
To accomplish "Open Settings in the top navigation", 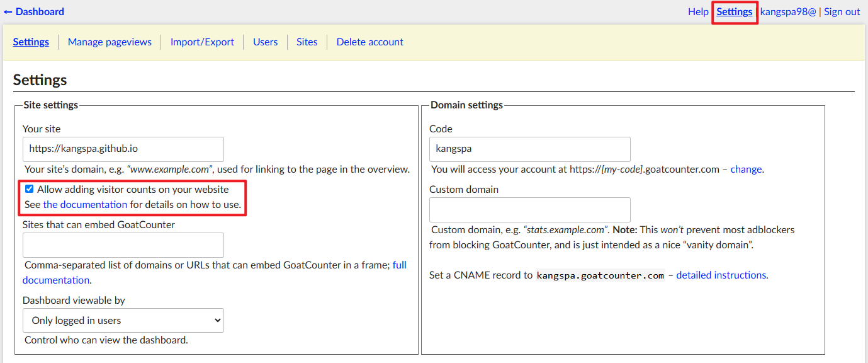I will pyautogui.click(x=735, y=11).
